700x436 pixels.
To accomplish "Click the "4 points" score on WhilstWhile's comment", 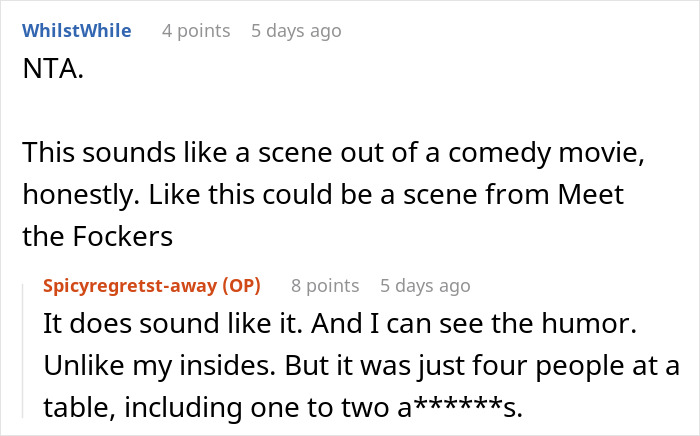I will (x=196, y=31).
